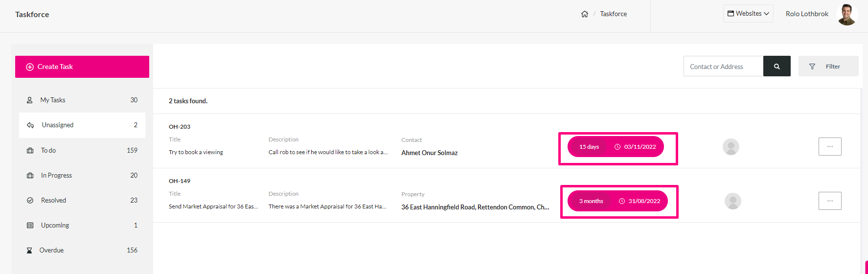
Task: Click unassigned avatar on task OH-203
Action: (x=731, y=147)
